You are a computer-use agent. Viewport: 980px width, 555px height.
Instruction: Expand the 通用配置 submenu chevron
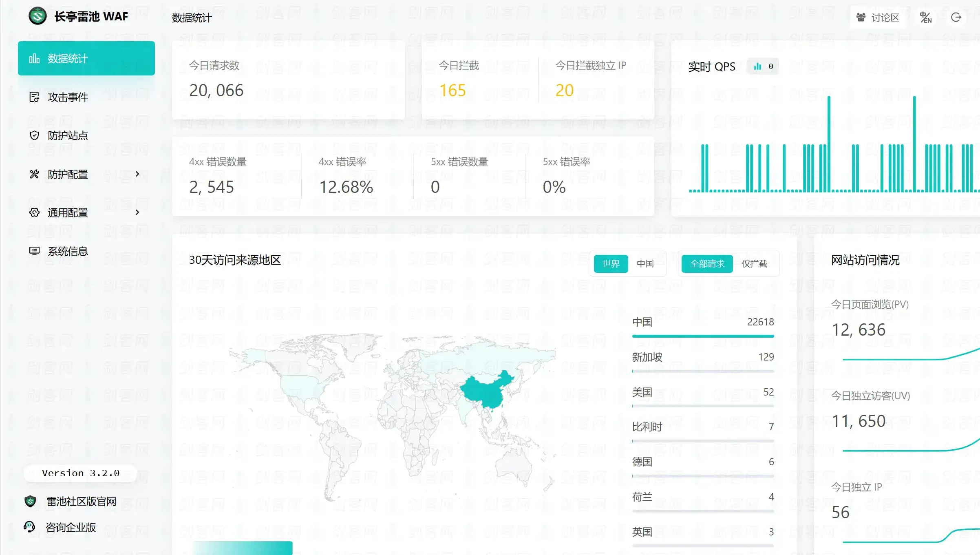(137, 212)
